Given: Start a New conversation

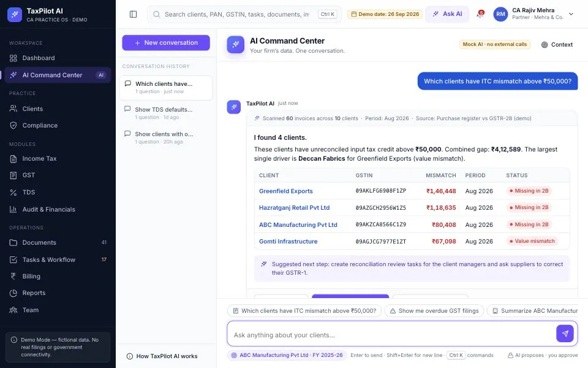Looking at the screenshot, I should [166, 43].
